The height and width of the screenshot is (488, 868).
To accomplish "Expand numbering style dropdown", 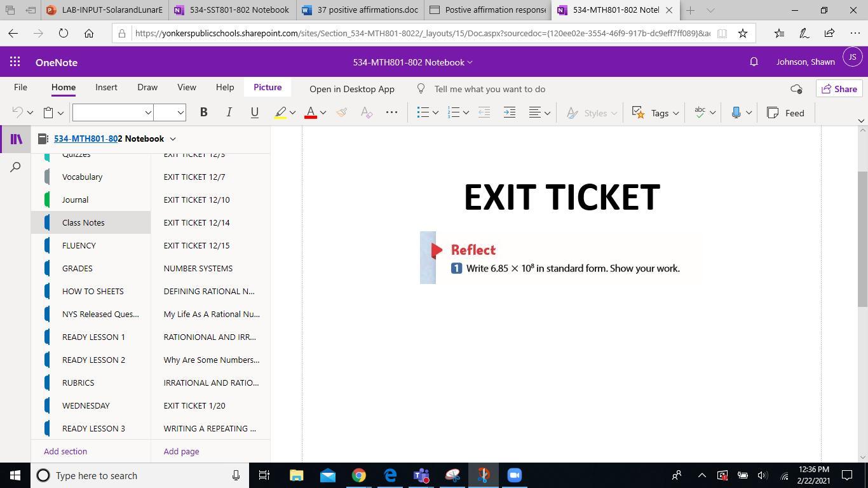I will (466, 113).
